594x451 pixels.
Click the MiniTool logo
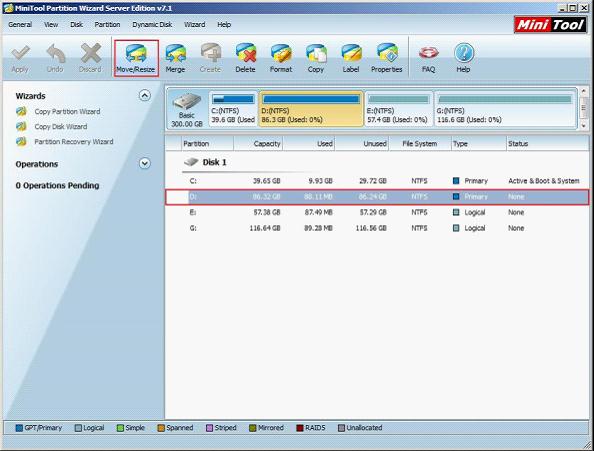550,25
